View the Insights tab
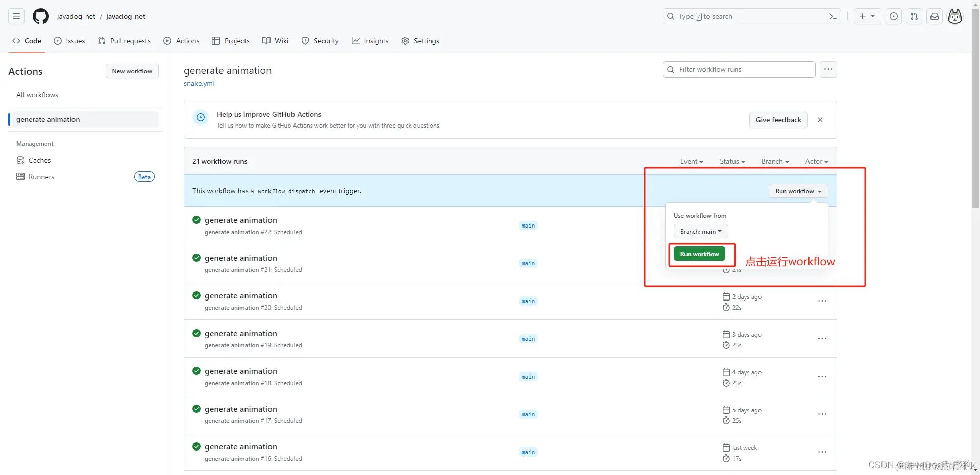Image resolution: width=980 pixels, height=475 pixels. coord(370,41)
